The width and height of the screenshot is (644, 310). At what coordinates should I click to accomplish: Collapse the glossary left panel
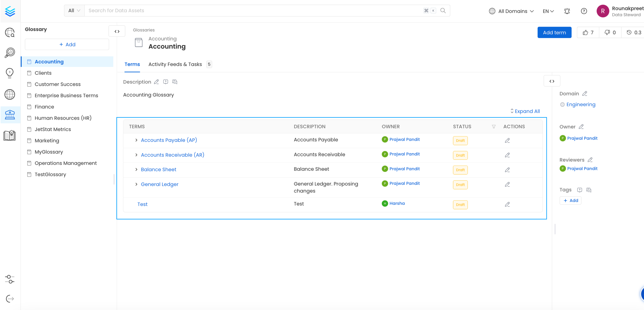coord(117,31)
